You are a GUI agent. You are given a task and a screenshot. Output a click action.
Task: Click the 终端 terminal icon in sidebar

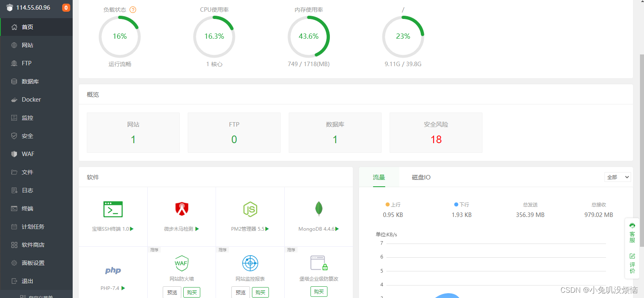click(14, 208)
